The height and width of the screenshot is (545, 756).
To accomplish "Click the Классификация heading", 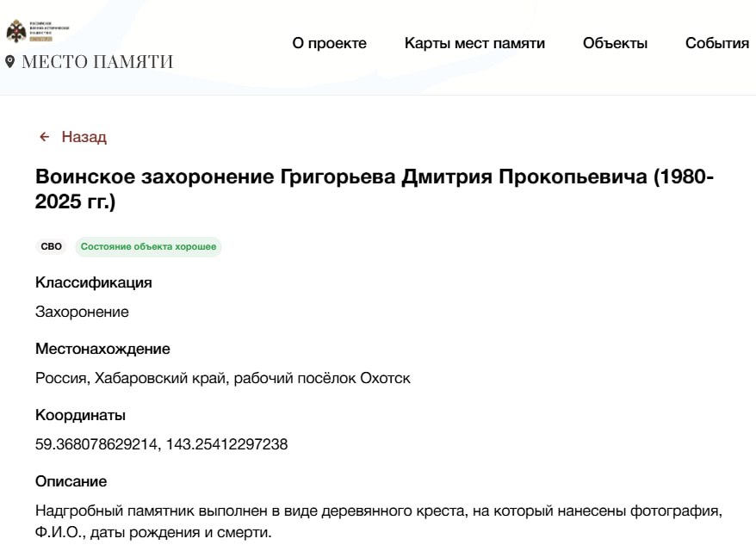I will pos(94,282).
